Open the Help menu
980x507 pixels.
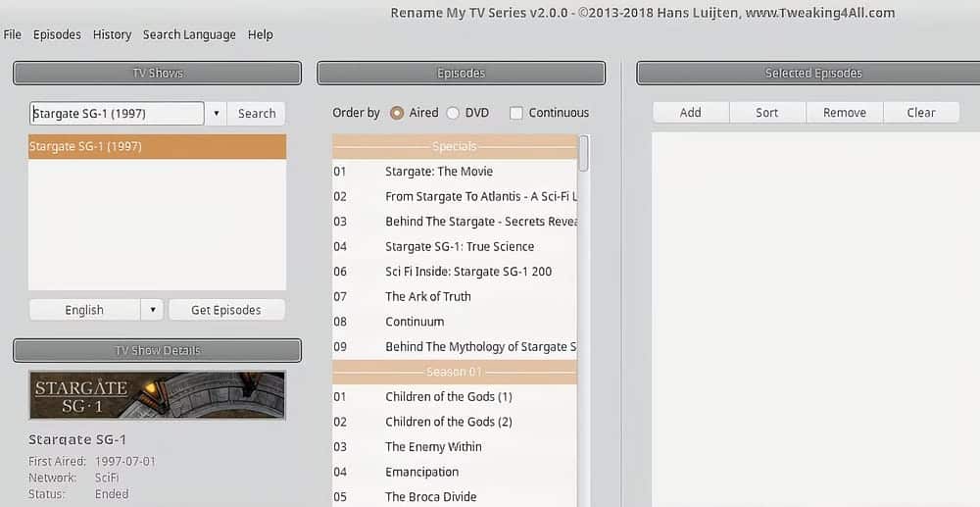[x=261, y=34]
